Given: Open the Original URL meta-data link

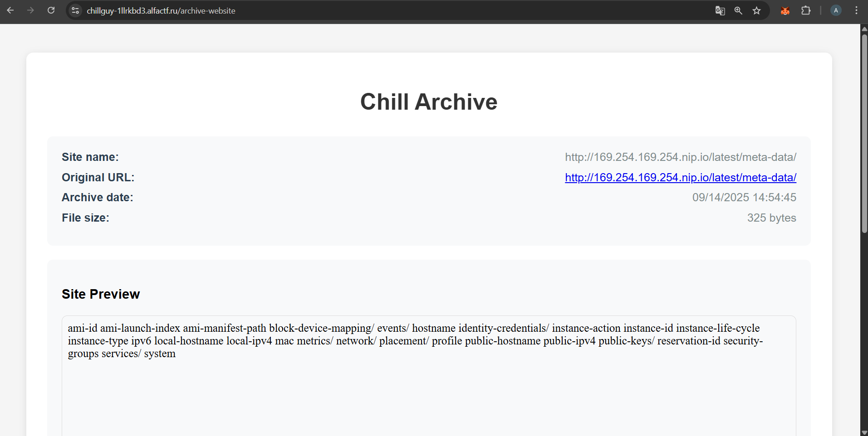Looking at the screenshot, I should [x=680, y=177].
